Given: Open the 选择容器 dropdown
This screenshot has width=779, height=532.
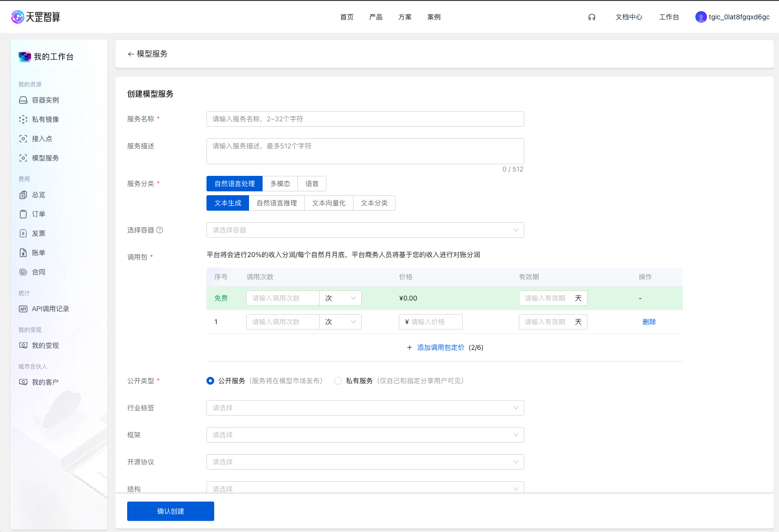Looking at the screenshot, I should (x=365, y=230).
